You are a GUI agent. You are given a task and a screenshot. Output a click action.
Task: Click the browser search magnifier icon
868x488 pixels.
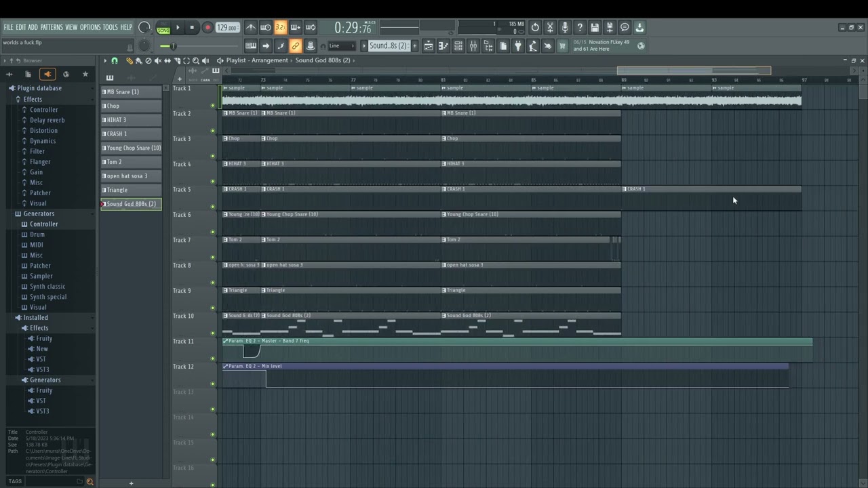point(90,481)
